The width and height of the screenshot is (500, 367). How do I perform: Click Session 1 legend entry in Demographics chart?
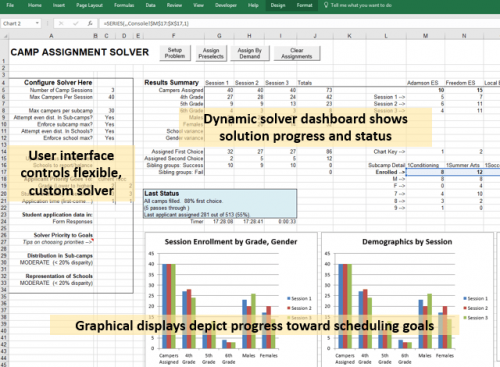coord(476,298)
